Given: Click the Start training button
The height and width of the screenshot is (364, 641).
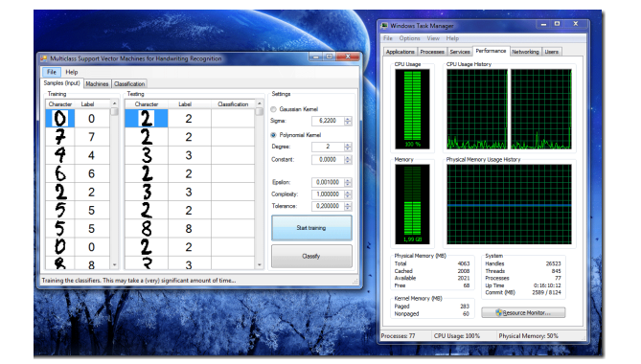Looking at the screenshot, I should pos(311,228).
